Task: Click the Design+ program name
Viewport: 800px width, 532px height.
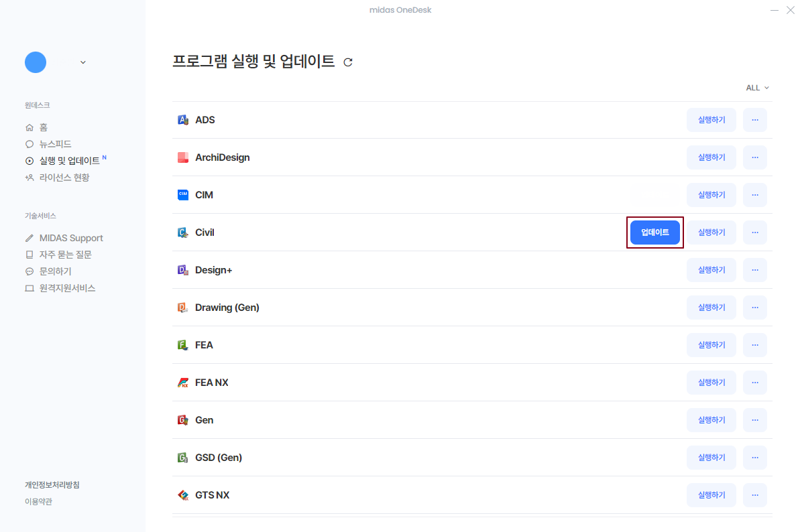Action: coord(214,270)
